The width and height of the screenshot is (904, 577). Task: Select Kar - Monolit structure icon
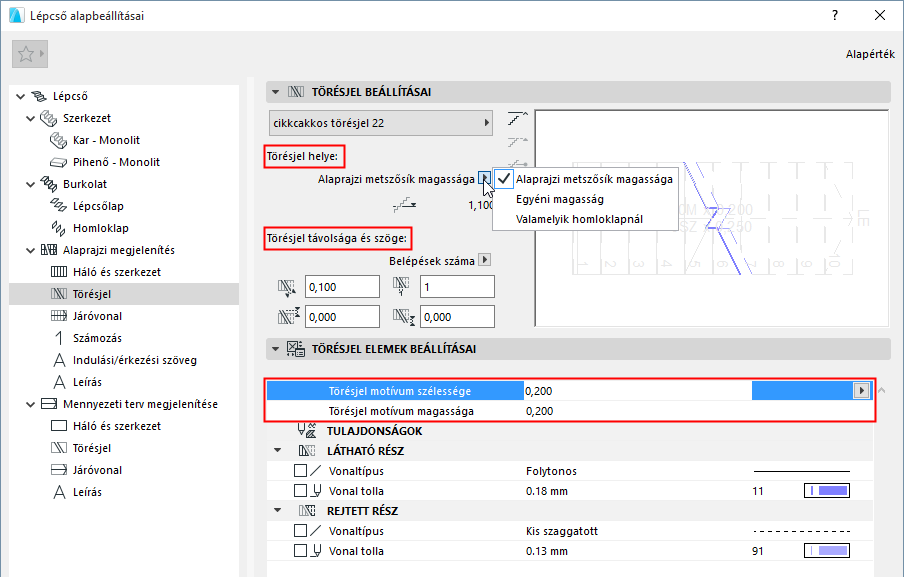(58, 140)
